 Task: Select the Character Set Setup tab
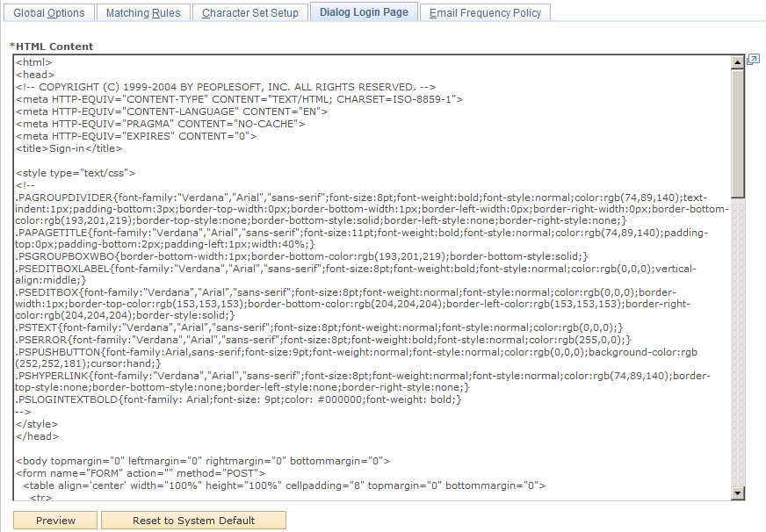click(x=249, y=12)
